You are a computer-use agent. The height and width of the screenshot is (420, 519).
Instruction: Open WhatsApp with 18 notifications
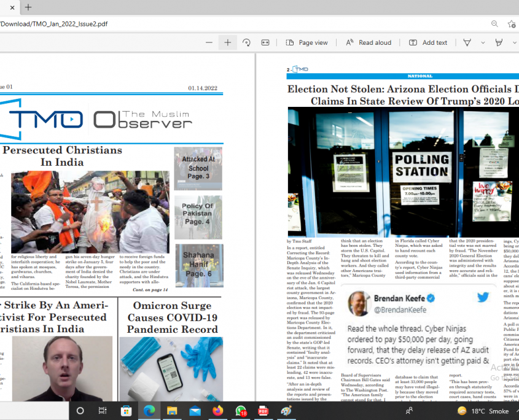tap(241, 411)
